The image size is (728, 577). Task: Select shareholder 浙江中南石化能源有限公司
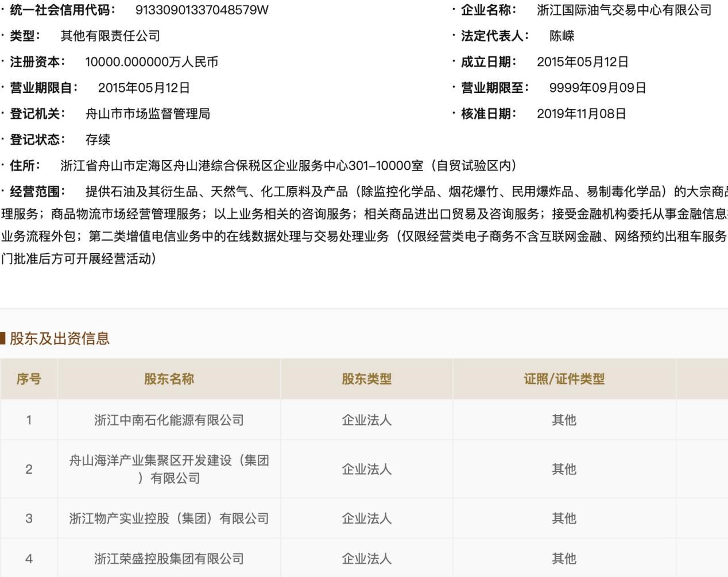[x=169, y=420]
